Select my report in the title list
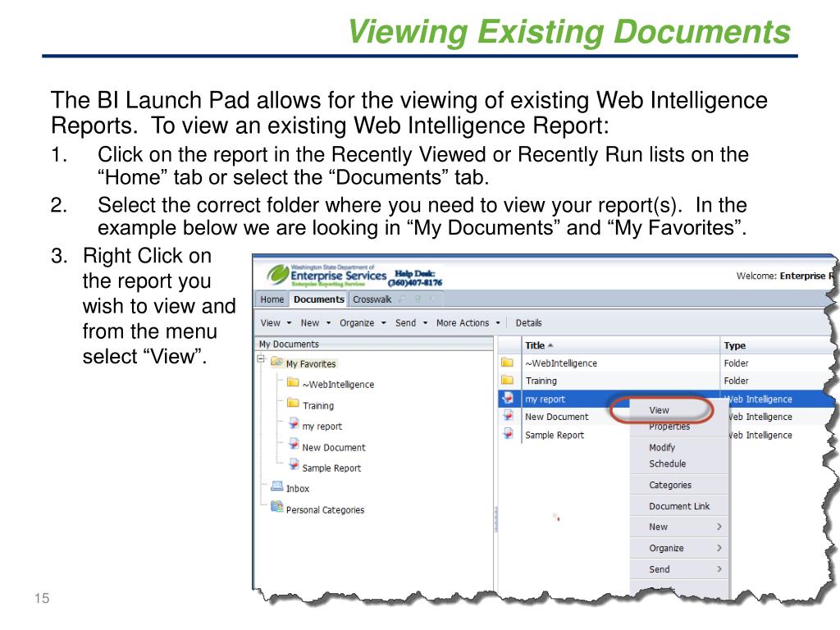Screen dimensions: 840x630 545,399
